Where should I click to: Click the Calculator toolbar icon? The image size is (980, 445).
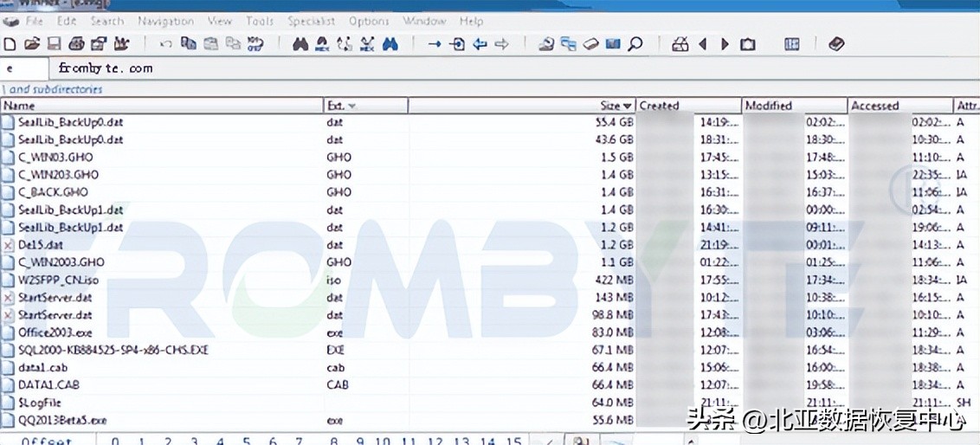click(x=680, y=44)
